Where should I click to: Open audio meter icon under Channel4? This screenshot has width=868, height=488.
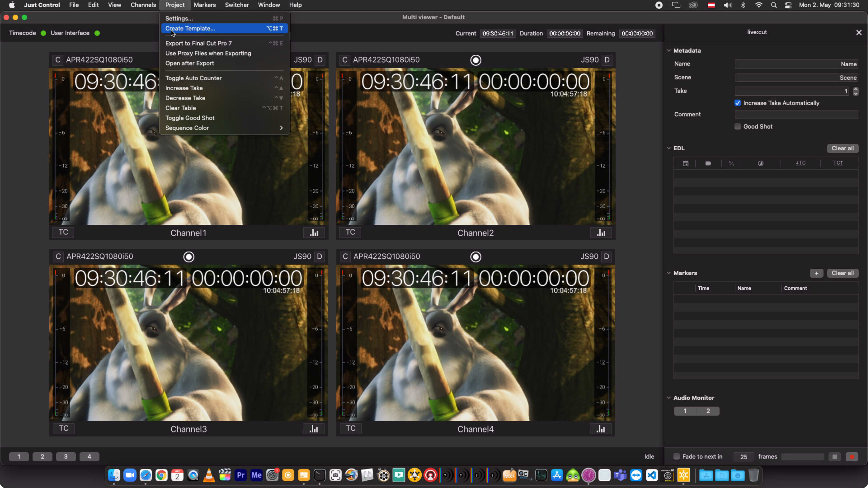click(x=601, y=429)
